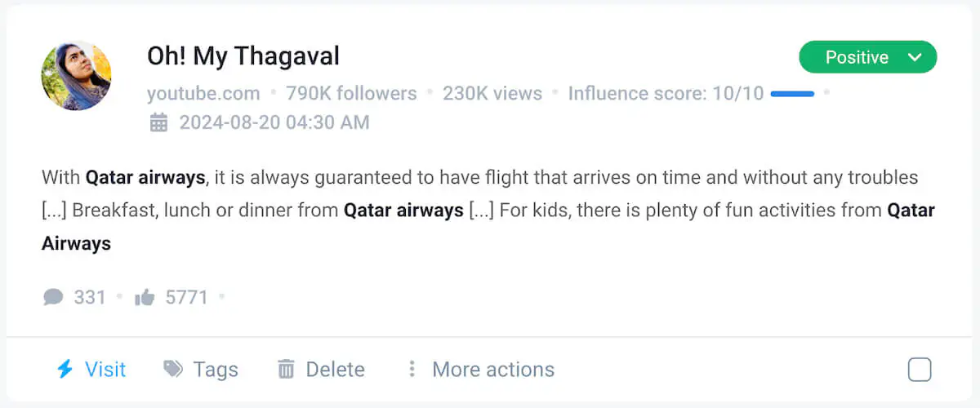Screen dimensions: 980x408
Task: Open the Positive sentiment dropdown label
Action: 857,57
